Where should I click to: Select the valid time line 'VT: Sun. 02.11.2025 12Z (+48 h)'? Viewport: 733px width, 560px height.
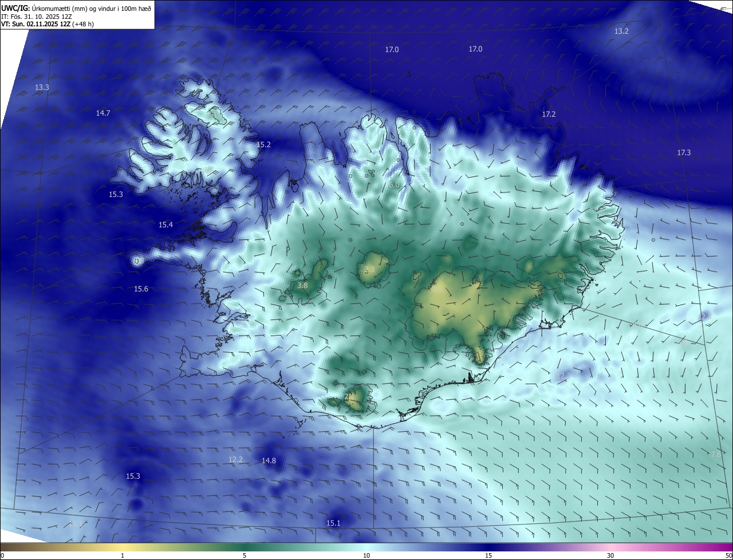pos(48,24)
